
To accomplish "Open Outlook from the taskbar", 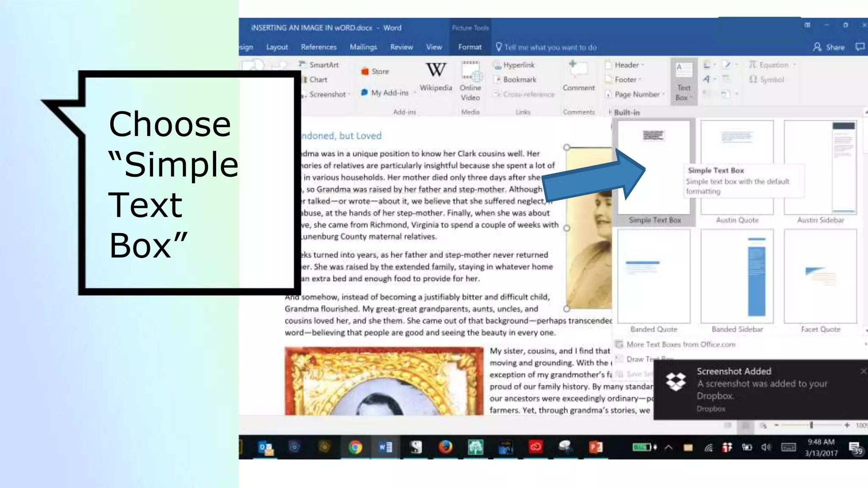I will pos(266,447).
